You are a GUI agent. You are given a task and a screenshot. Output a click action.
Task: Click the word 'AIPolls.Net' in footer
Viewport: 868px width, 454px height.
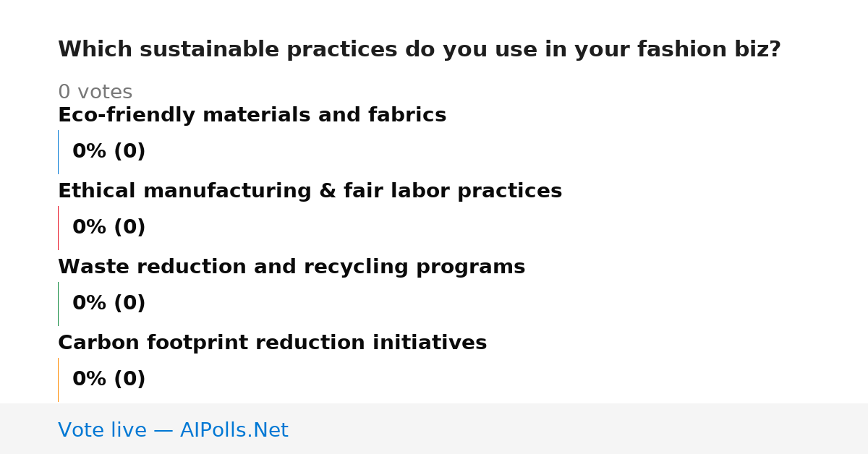(234, 430)
